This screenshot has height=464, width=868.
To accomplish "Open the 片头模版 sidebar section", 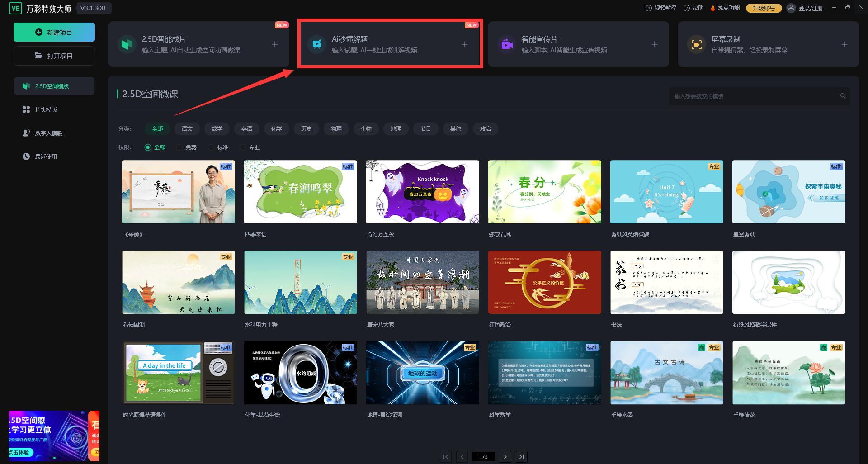I will (x=46, y=109).
